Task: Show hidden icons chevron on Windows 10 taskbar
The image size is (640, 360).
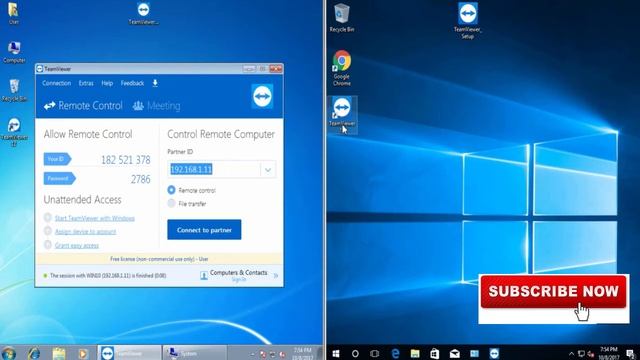Action: coord(571,354)
